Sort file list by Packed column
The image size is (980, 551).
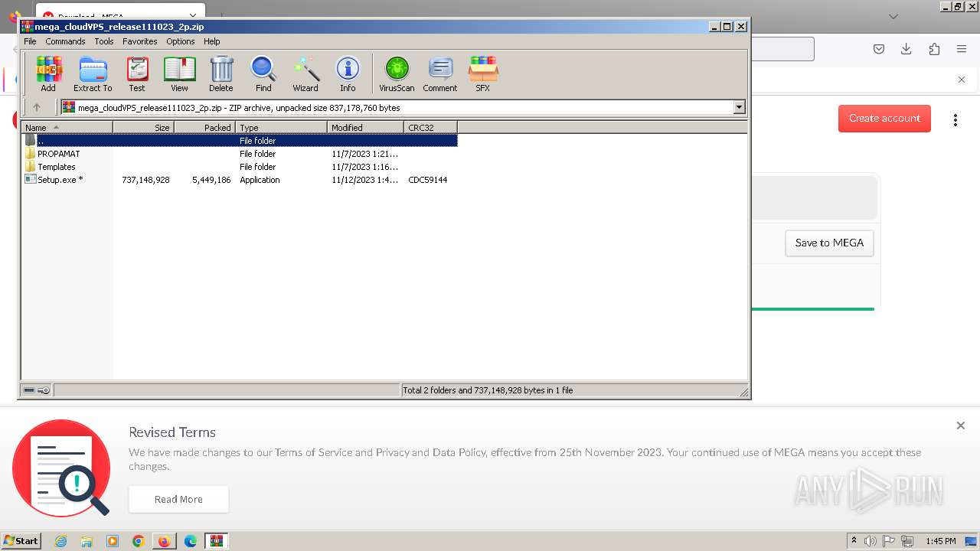tap(204, 128)
